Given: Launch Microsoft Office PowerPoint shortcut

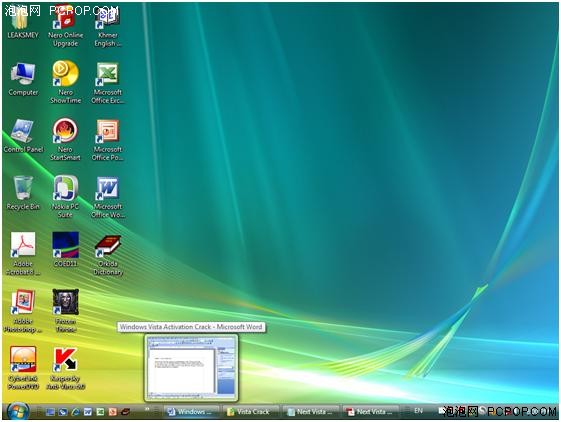Looking at the screenshot, I should point(108,140).
